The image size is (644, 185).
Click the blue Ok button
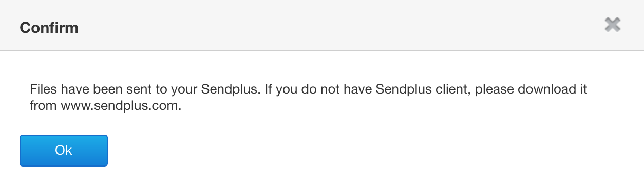[64, 151]
